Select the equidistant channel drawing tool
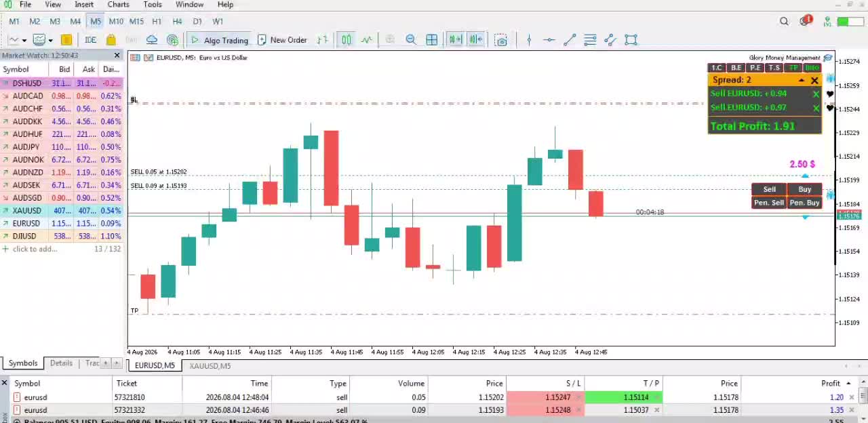Image resolution: width=868 pixels, height=423 pixels. (610, 40)
